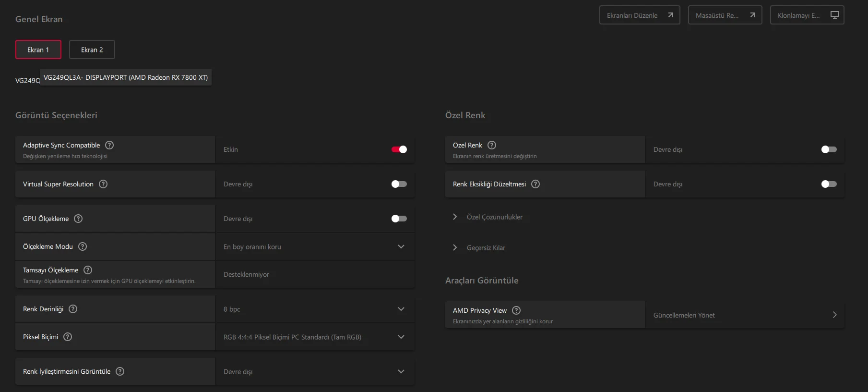Click help icon beside Virtual Super Resolution
This screenshot has width=868, height=392.
103,184
